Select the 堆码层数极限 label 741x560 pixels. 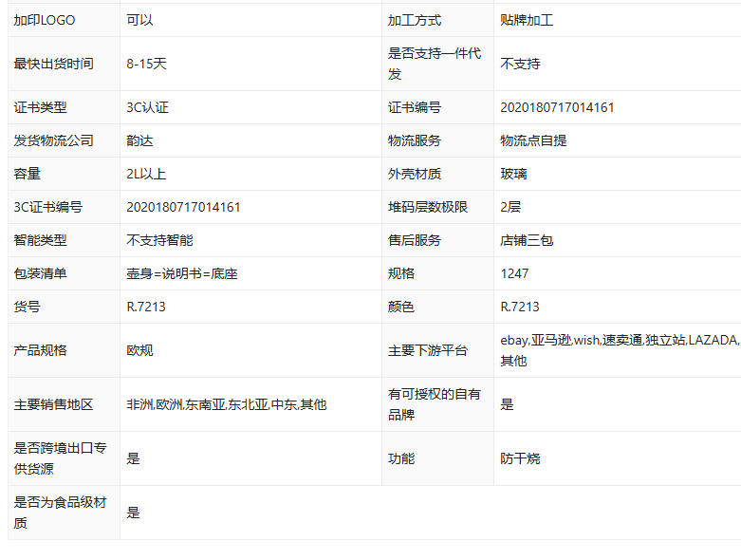tap(427, 207)
